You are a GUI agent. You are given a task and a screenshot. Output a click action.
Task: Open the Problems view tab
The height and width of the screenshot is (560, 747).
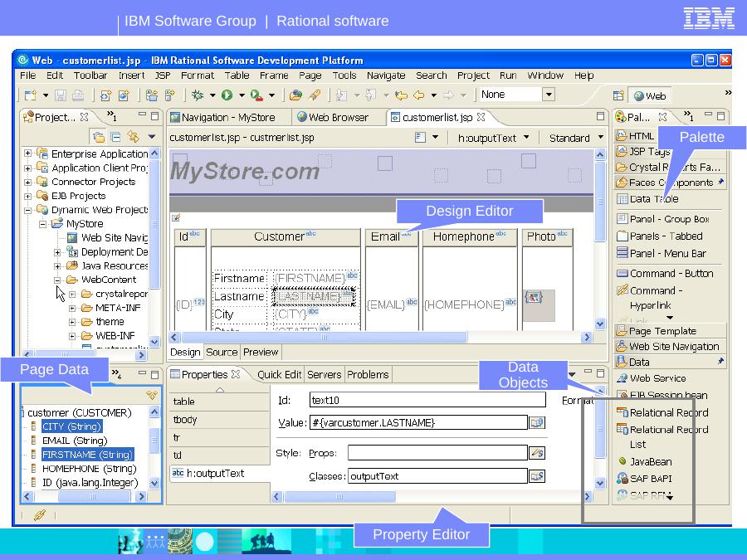[x=368, y=375]
